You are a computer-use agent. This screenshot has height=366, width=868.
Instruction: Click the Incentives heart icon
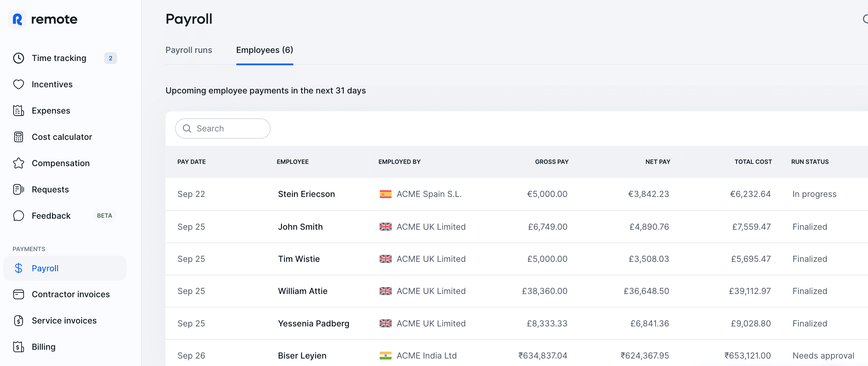19,84
